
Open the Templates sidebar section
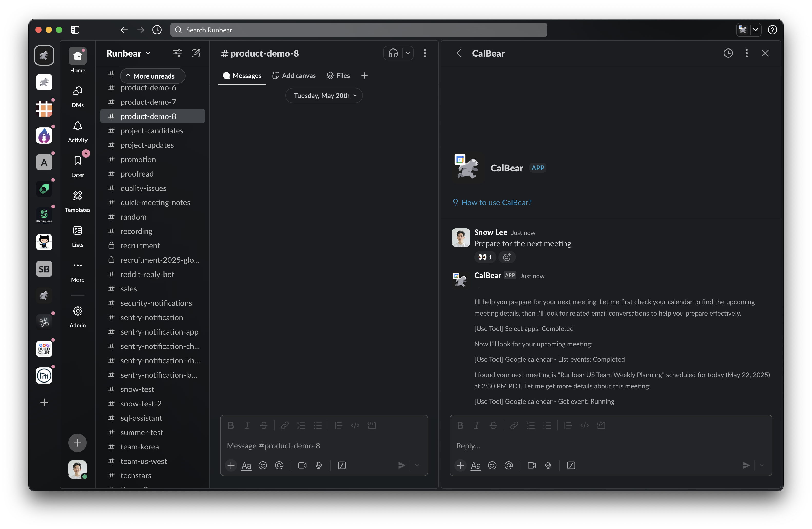78,201
